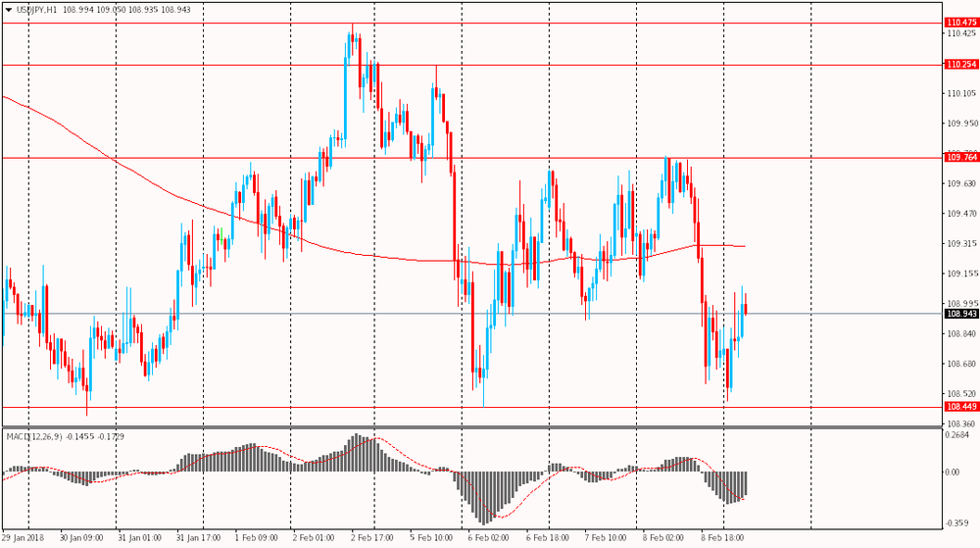
Task: Click the 109.630 price axis label
Action: (x=962, y=183)
